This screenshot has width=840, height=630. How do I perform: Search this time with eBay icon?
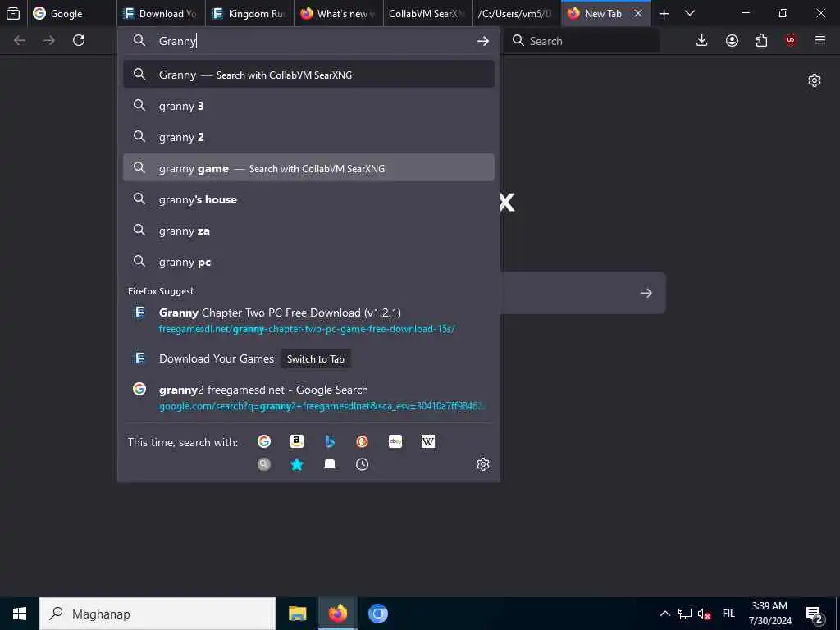click(x=395, y=441)
